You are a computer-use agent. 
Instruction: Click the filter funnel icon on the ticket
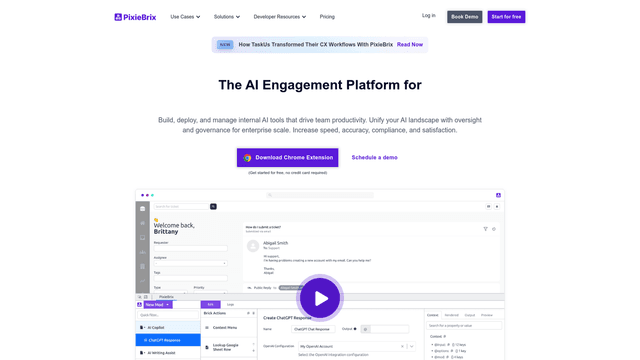click(485, 229)
